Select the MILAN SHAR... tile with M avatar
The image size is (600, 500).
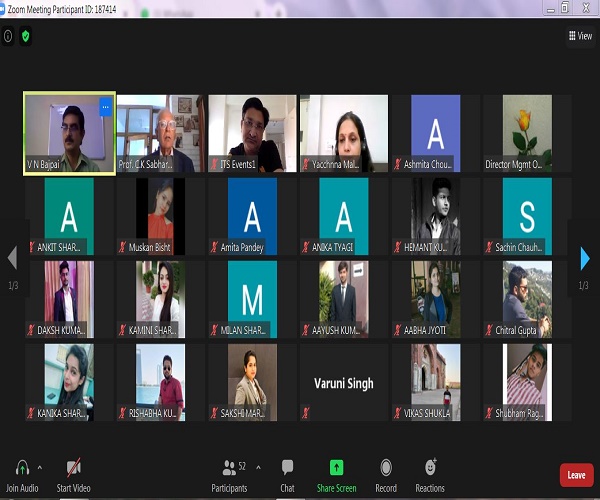[x=252, y=299]
